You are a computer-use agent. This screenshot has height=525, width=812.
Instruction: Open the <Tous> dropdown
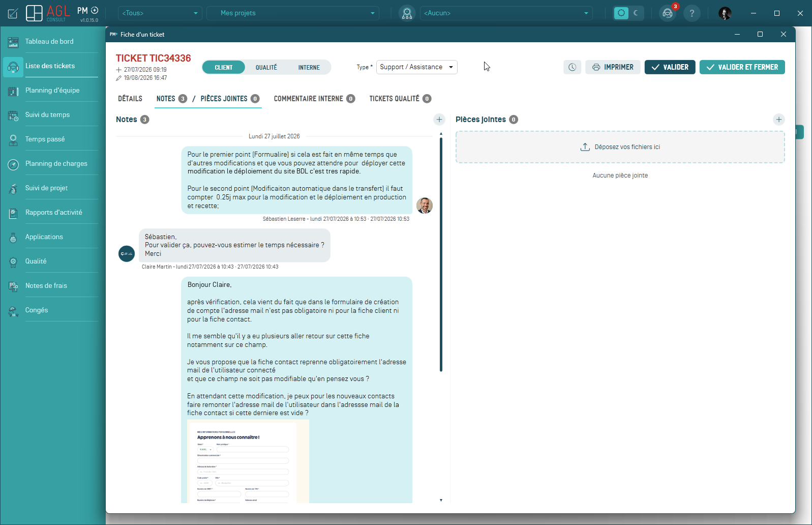[160, 13]
